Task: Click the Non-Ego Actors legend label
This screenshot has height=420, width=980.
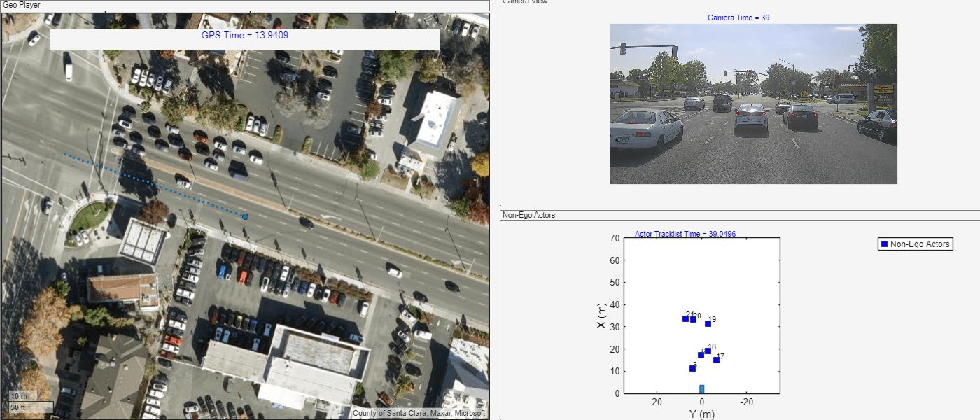Action: click(x=920, y=244)
